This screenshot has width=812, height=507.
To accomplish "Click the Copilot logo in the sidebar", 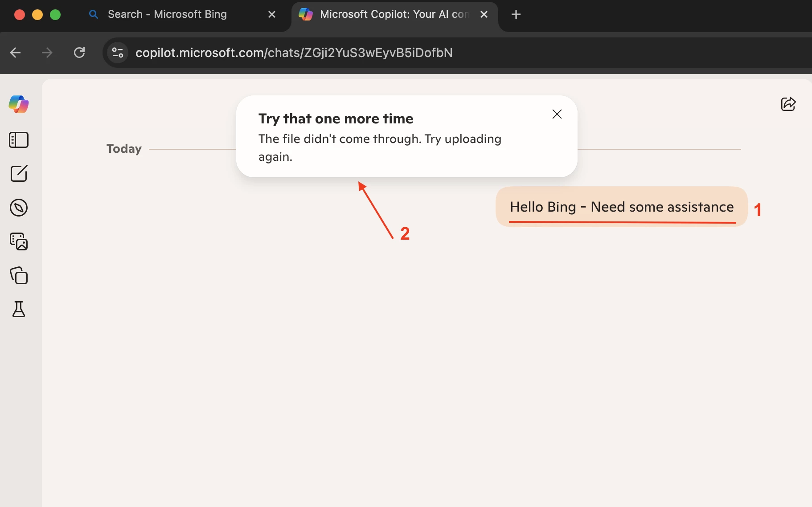I will (x=19, y=104).
